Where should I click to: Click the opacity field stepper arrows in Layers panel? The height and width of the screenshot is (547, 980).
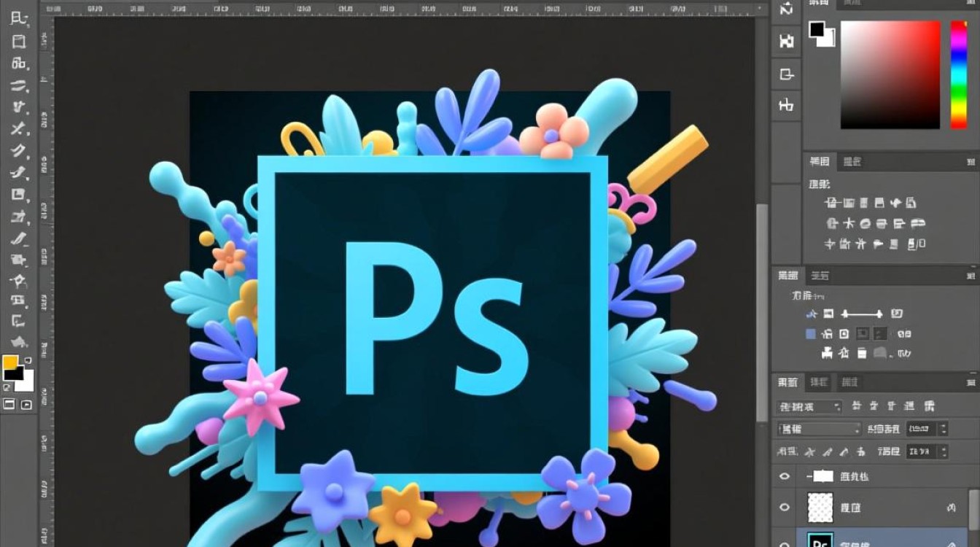point(943,429)
